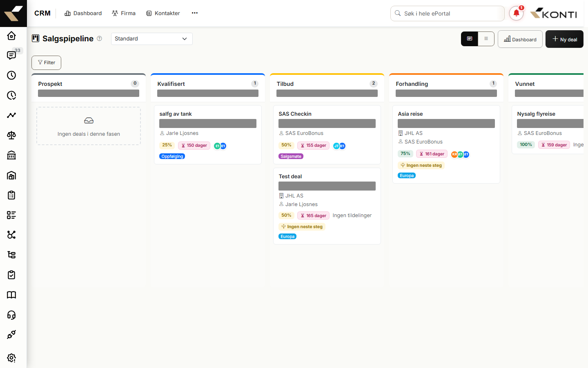
Task: Click the kanban board icon before Salgspipeline
Action: coord(36,38)
